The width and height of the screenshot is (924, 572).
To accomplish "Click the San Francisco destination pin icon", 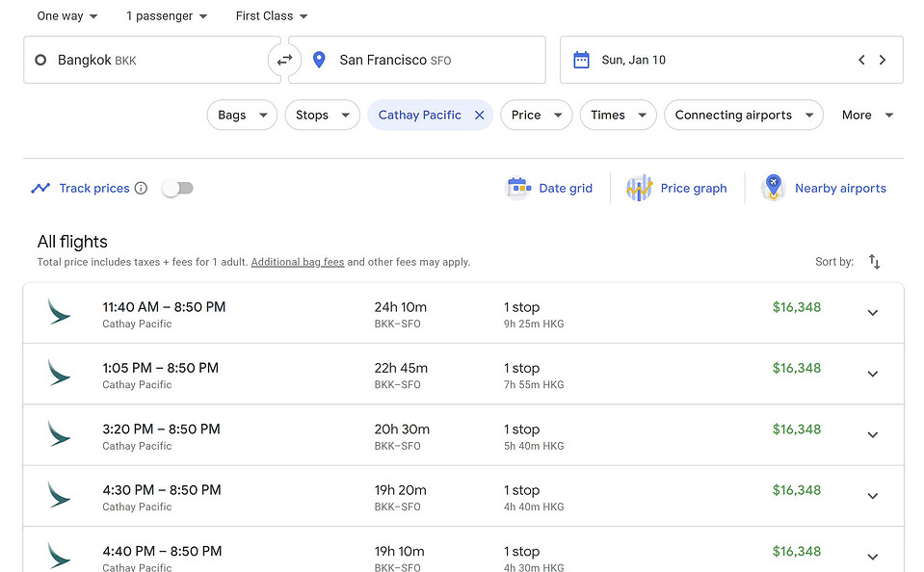I will (319, 60).
